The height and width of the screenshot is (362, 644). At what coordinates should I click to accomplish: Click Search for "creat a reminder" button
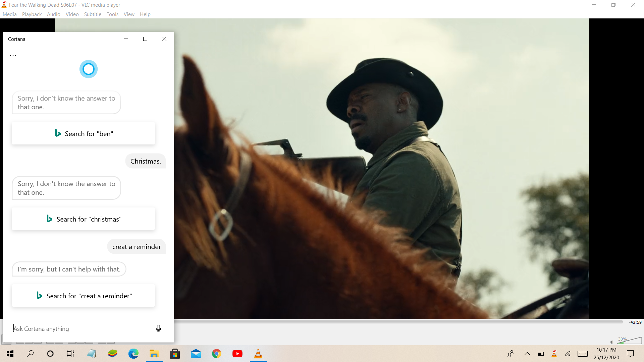pyautogui.click(x=84, y=296)
